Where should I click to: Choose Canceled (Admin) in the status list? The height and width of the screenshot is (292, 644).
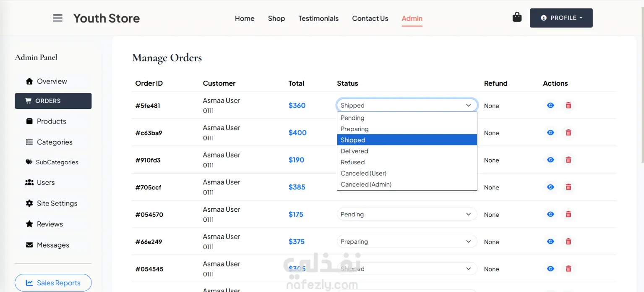(x=407, y=184)
